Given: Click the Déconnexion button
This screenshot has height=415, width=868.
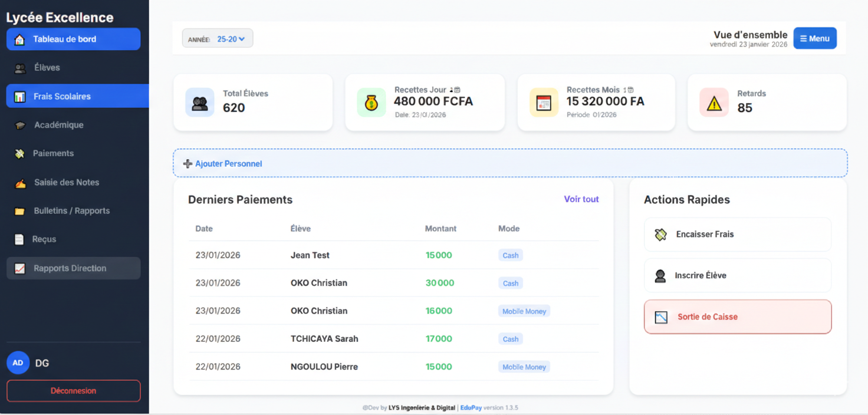Looking at the screenshot, I should tap(73, 391).
